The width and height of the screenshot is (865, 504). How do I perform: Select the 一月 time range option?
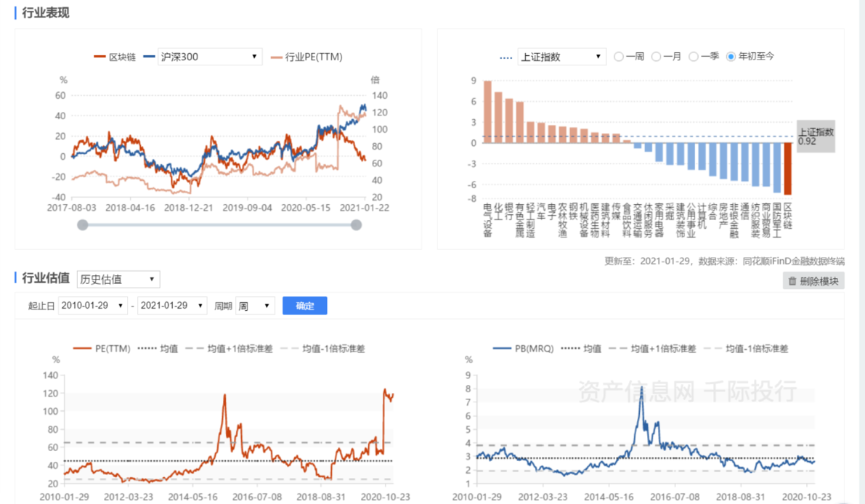click(656, 57)
